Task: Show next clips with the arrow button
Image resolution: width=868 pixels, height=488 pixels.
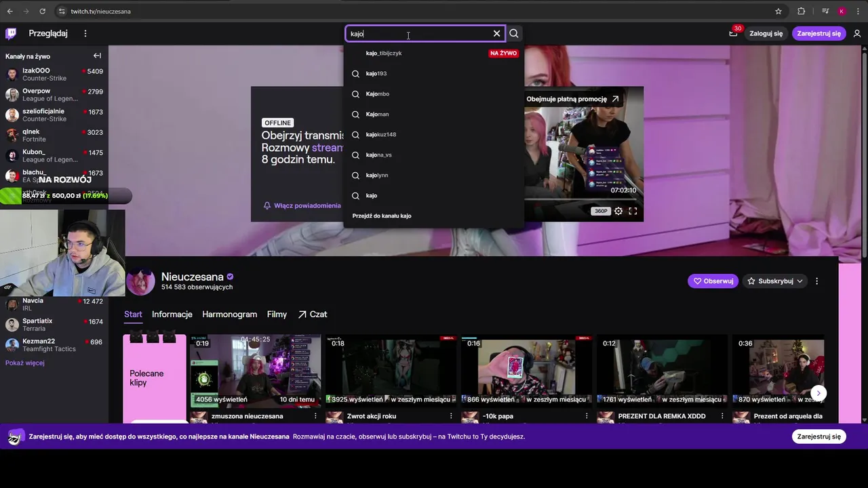Action: (818, 393)
